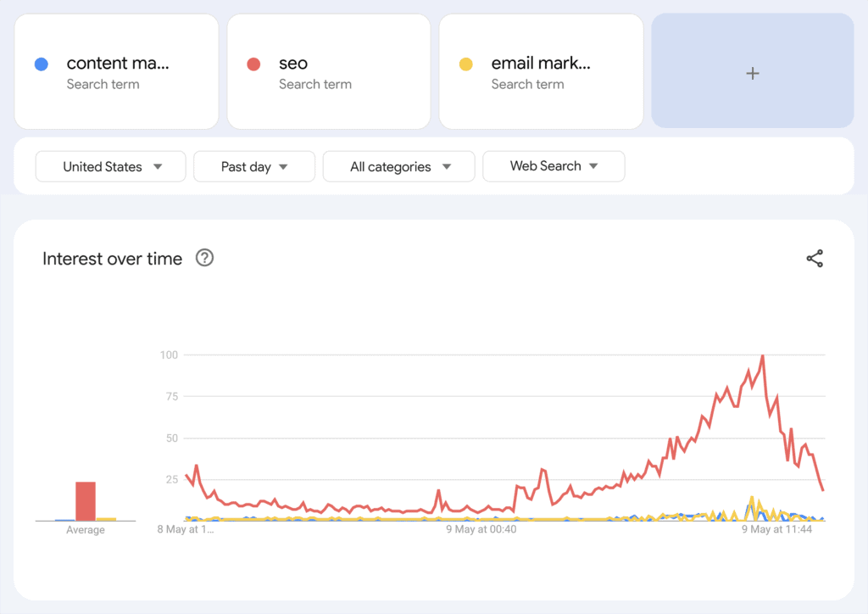Click the blue dot for content marketing
Screen dimensions: 868x614
[x=41, y=64]
